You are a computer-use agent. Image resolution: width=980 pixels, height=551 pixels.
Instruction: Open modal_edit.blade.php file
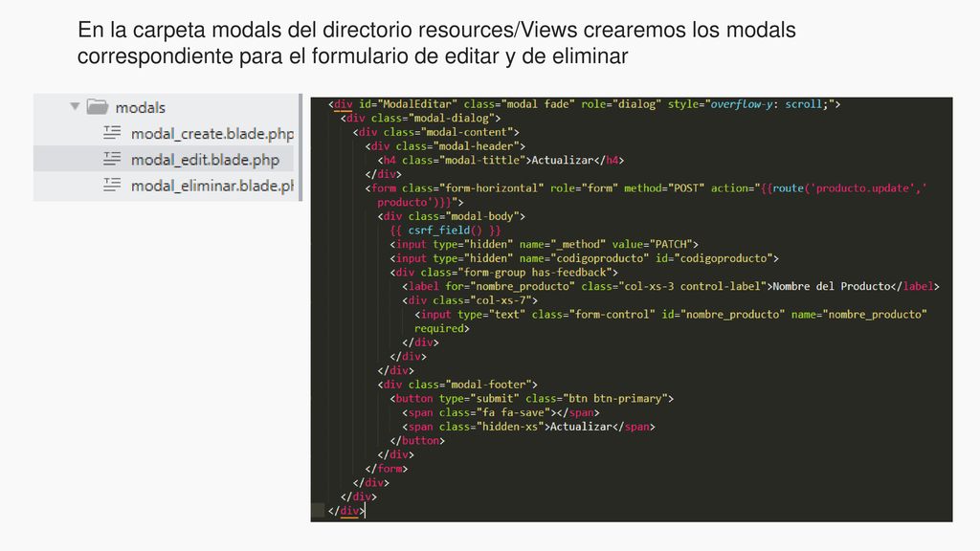point(205,160)
